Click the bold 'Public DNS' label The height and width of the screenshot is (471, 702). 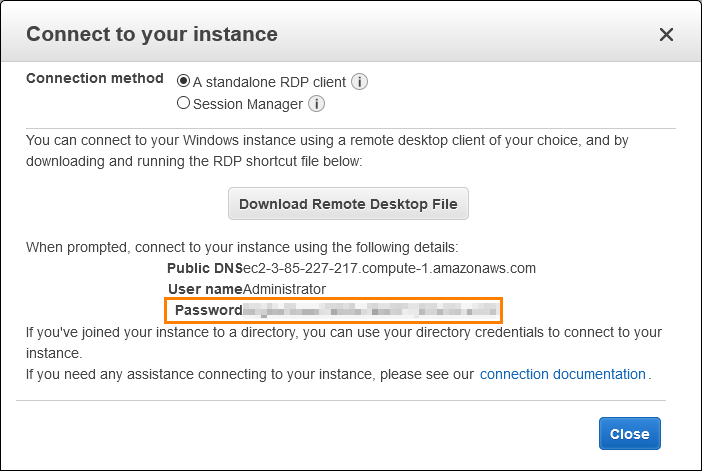[x=205, y=268]
